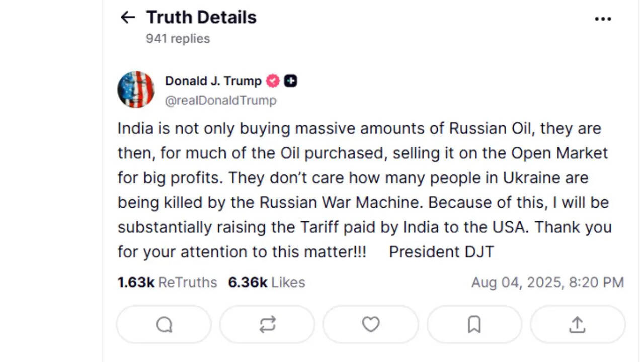The width and height of the screenshot is (644, 362).
Task: Open the three-dot more options menu
Action: (x=603, y=19)
